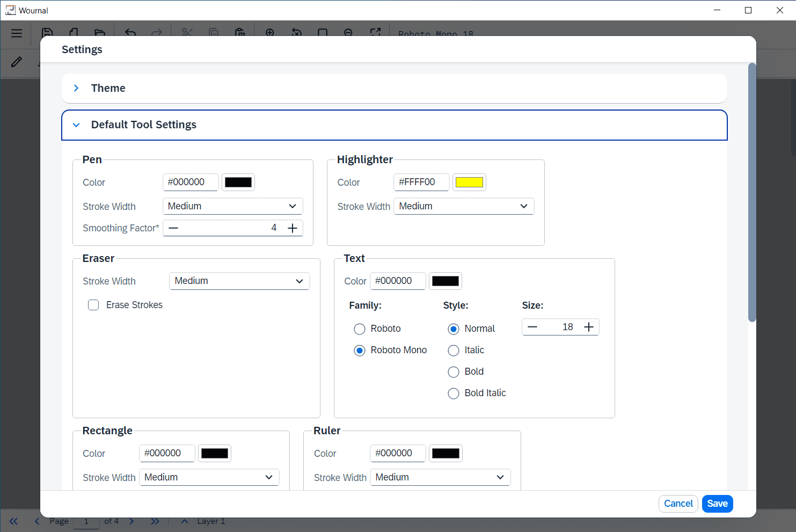Cancel the Settings dialog

click(x=678, y=504)
